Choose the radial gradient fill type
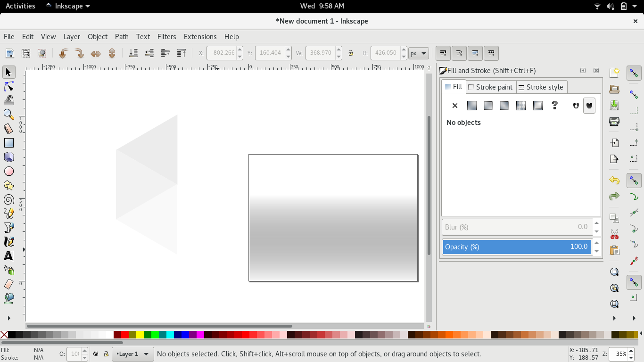This screenshot has height=362, width=644. [x=504, y=105]
